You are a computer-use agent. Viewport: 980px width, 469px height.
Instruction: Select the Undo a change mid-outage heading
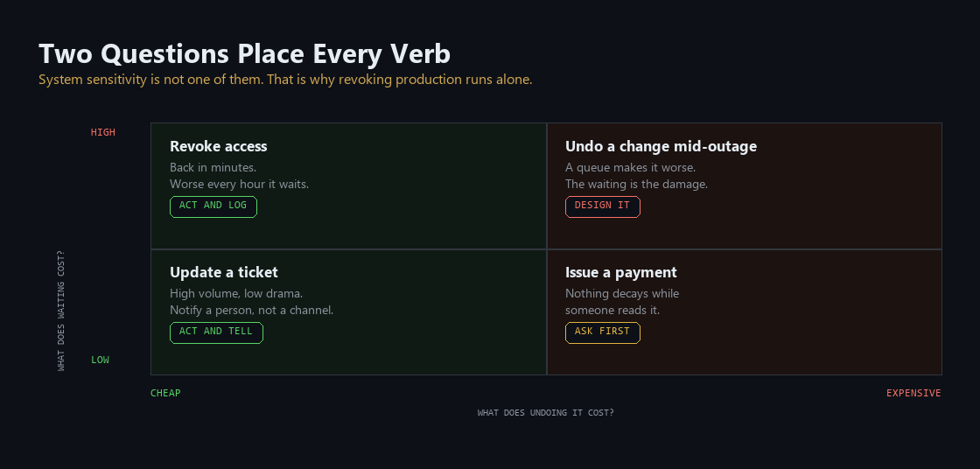click(661, 146)
